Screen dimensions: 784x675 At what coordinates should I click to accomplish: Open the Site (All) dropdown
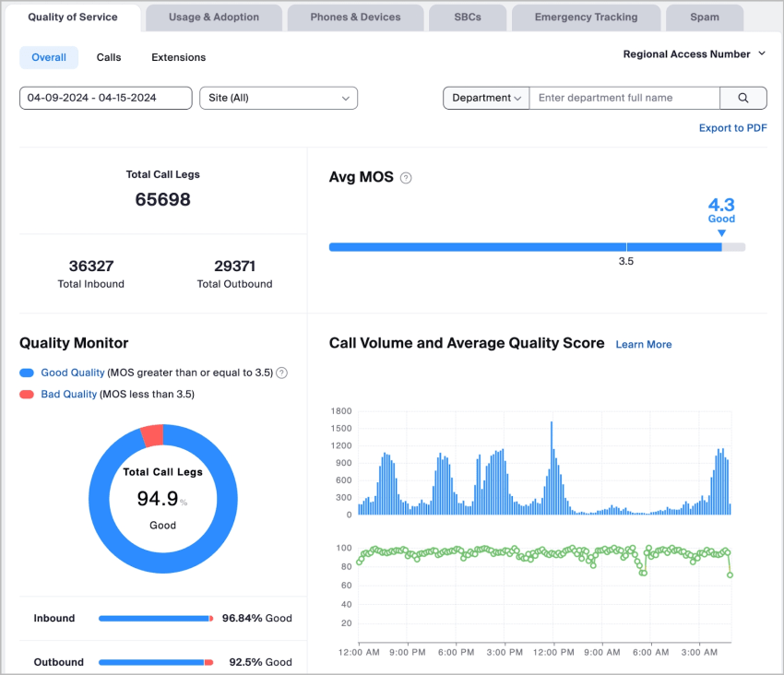click(x=279, y=98)
